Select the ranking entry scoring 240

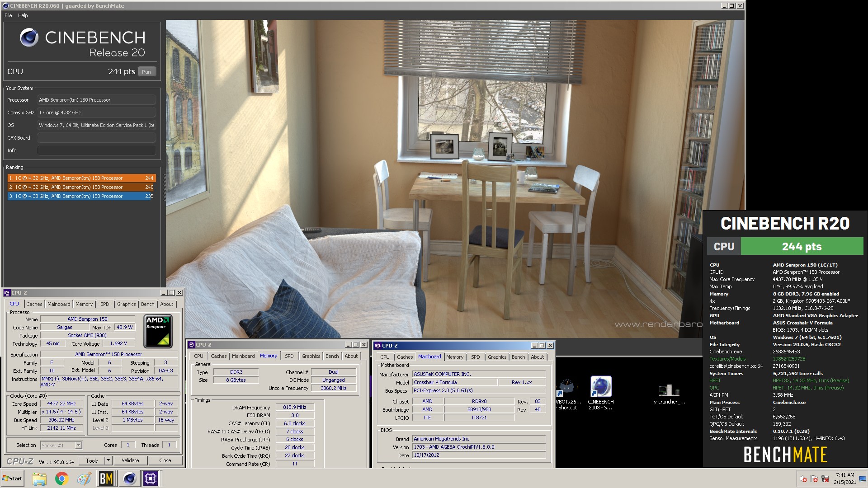(82, 187)
